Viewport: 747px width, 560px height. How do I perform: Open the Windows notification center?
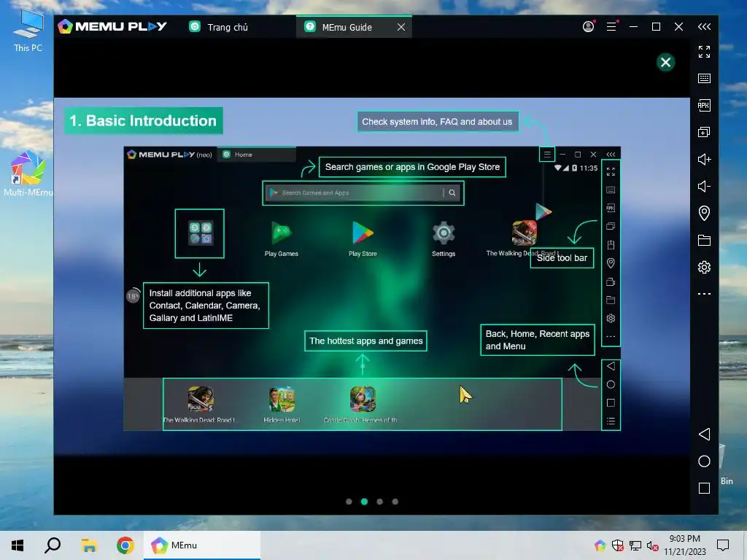pos(723,545)
